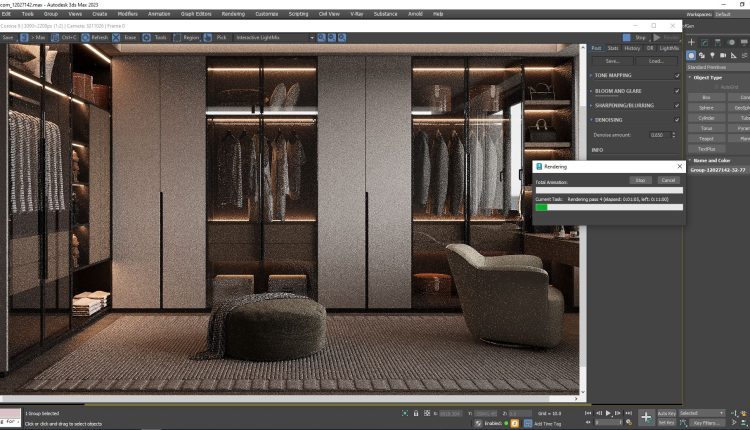Click the object name field Group-12027142-32-77

[718, 170]
